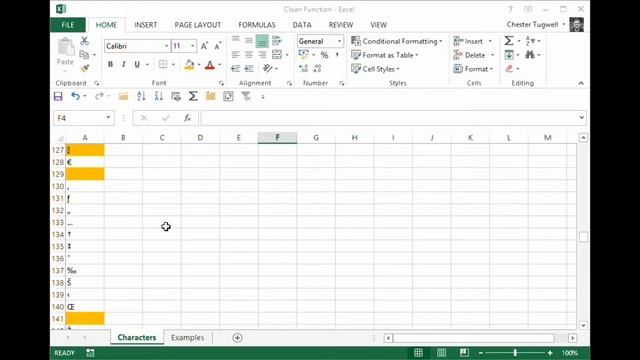The height and width of the screenshot is (360, 640).
Task: Toggle Middle Align for cells
Action: (249, 40)
